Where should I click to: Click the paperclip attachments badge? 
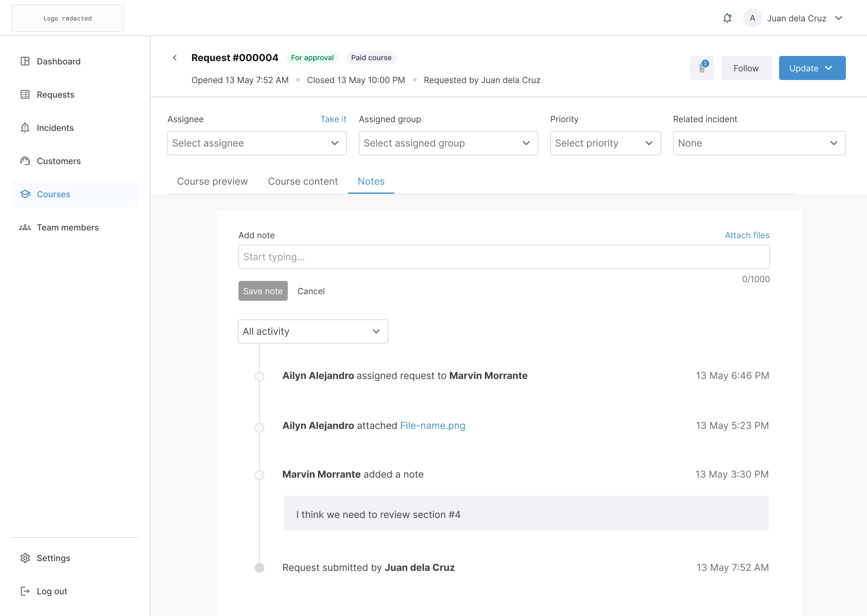click(x=702, y=68)
